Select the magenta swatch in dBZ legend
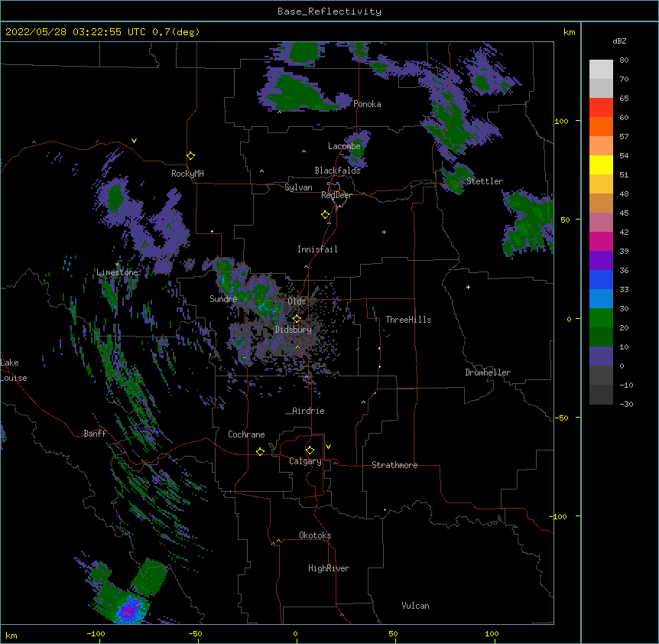Image resolution: width=659 pixels, height=644 pixels. [601, 242]
